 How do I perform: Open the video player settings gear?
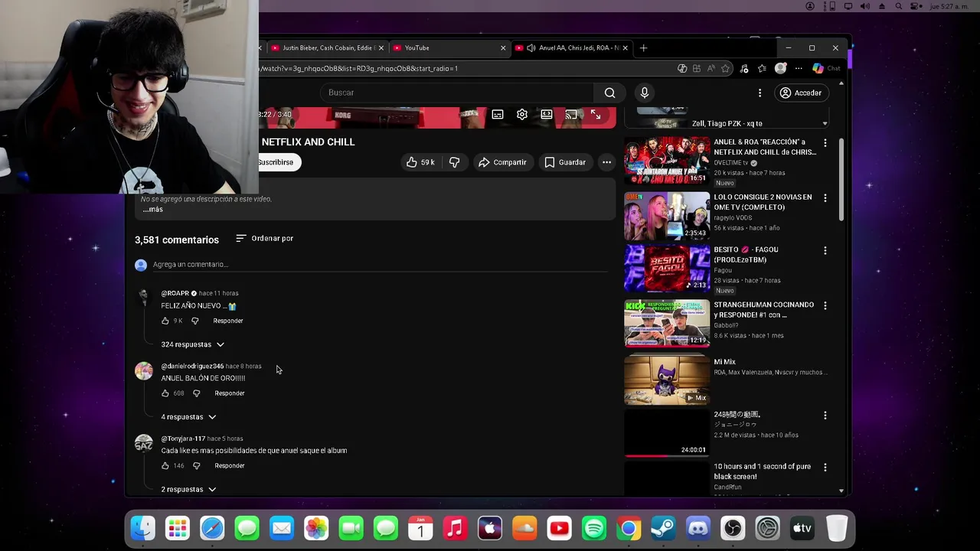pyautogui.click(x=522, y=114)
